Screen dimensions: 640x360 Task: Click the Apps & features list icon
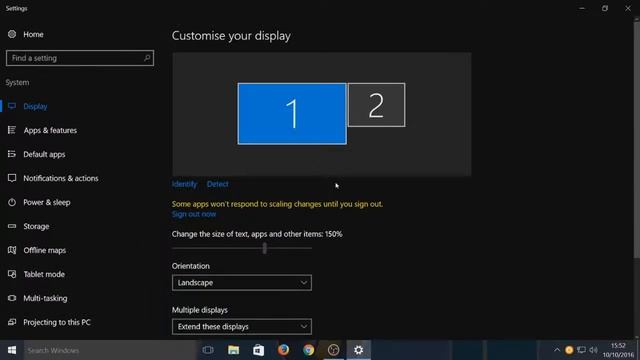[x=12, y=130]
